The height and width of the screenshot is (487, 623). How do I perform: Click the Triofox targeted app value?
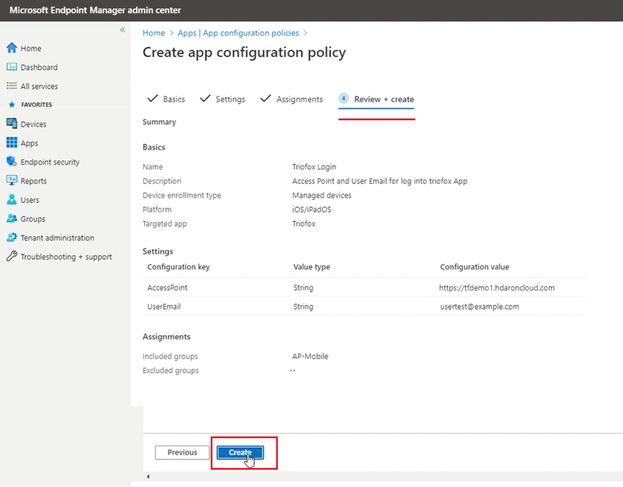[304, 224]
